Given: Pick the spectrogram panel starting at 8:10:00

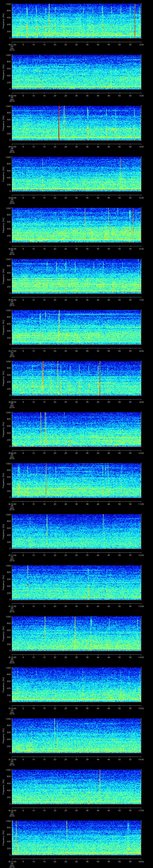Looking at the screenshot, I should tap(77, 480).
